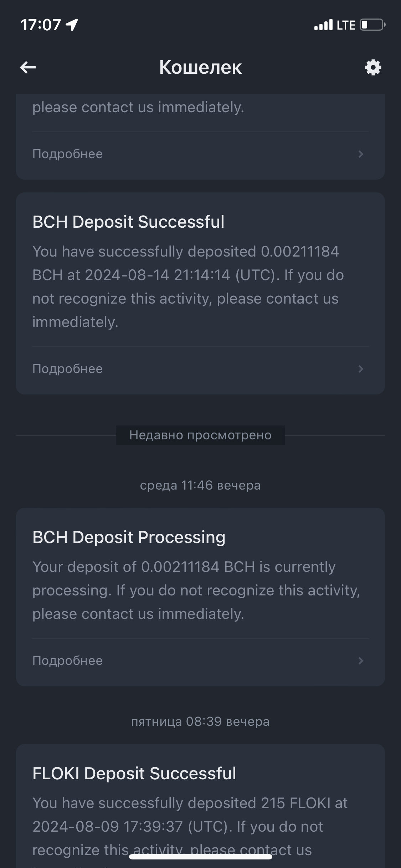Tap the location arrow status icon

click(72, 25)
